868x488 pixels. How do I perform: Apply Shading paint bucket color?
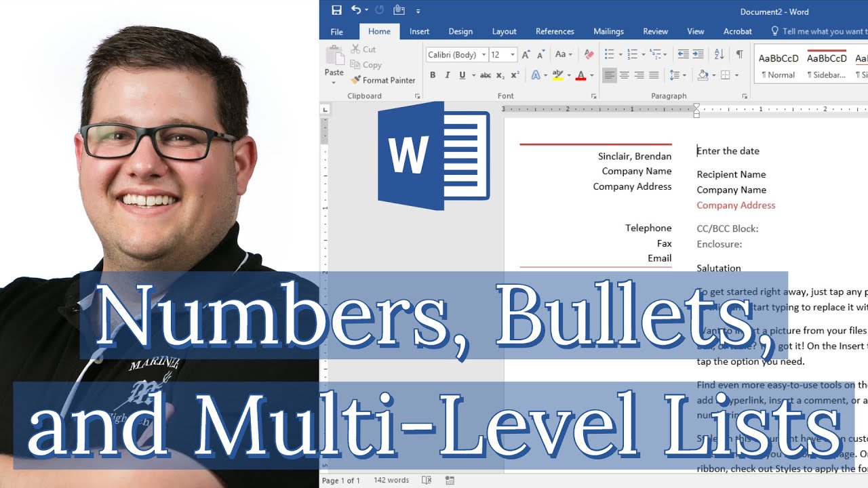pyautogui.click(x=703, y=75)
